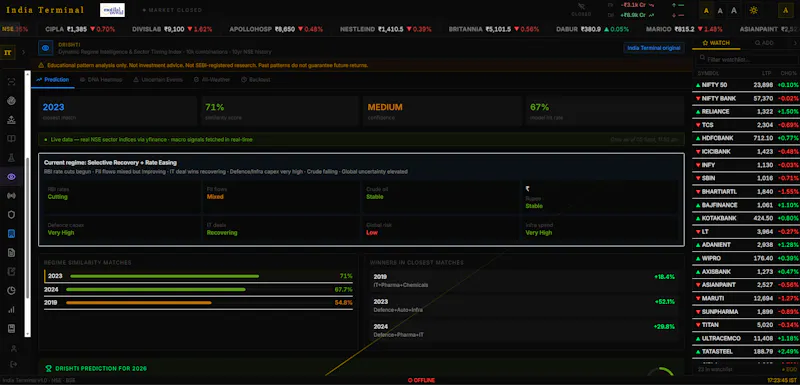This screenshot has width=800, height=385.
Task: Click the MEDIUM confidence card
Action: click(x=442, y=111)
